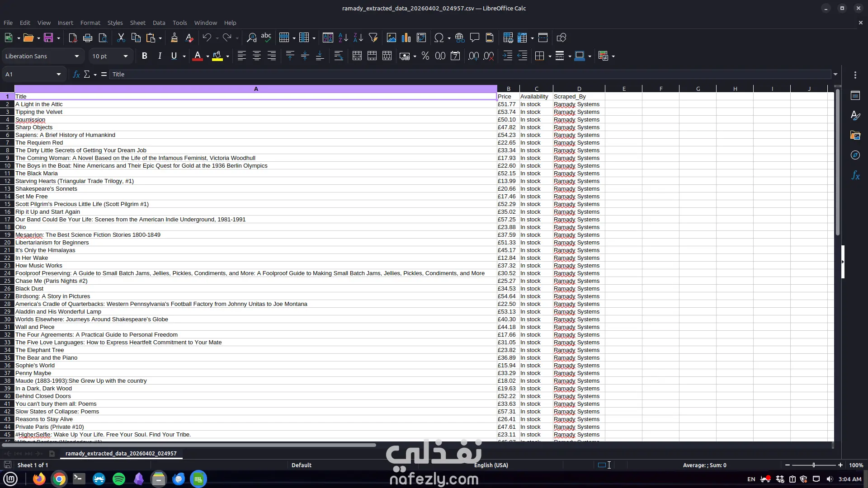
Task: Toggle underline formatting
Action: pyautogui.click(x=174, y=56)
